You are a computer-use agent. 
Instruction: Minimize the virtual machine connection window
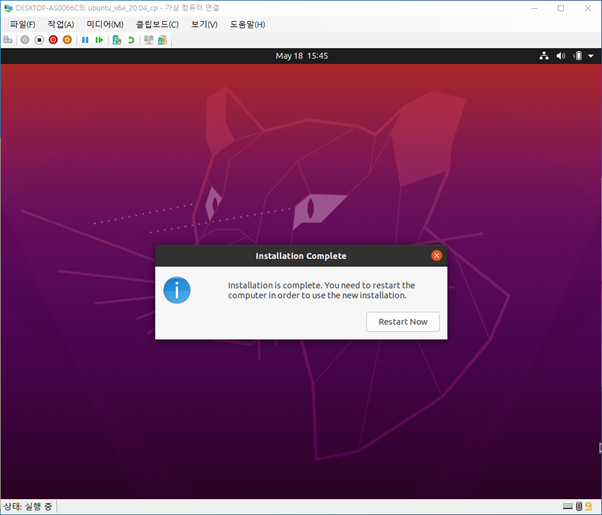point(534,8)
